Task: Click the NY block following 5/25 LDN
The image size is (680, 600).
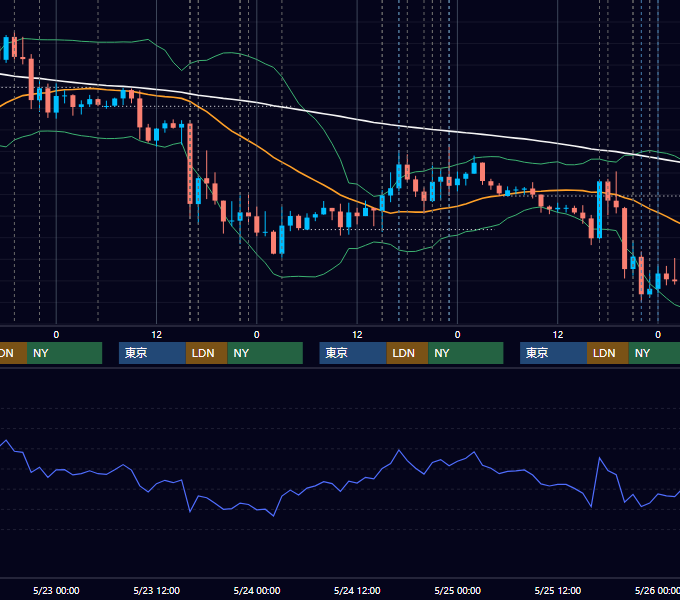Action: [x=654, y=353]
